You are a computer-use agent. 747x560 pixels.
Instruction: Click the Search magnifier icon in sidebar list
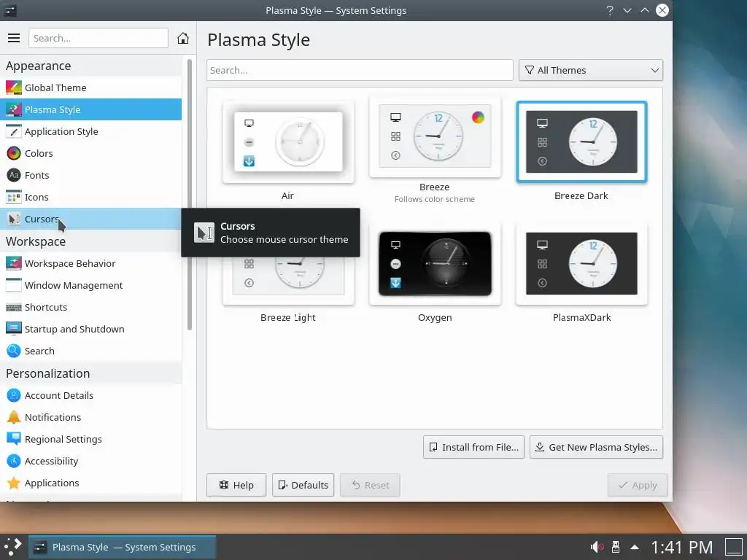point(14,351)
